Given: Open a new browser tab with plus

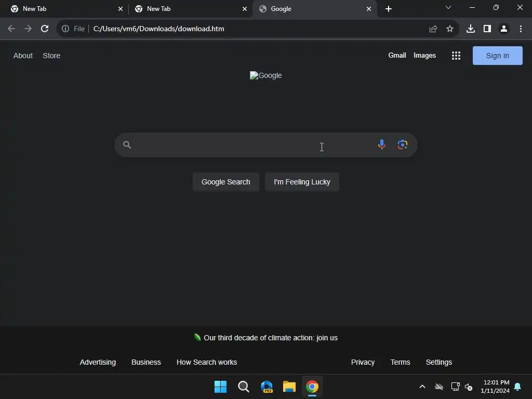Looking at the screenshot, I should (x=389, y=9).
